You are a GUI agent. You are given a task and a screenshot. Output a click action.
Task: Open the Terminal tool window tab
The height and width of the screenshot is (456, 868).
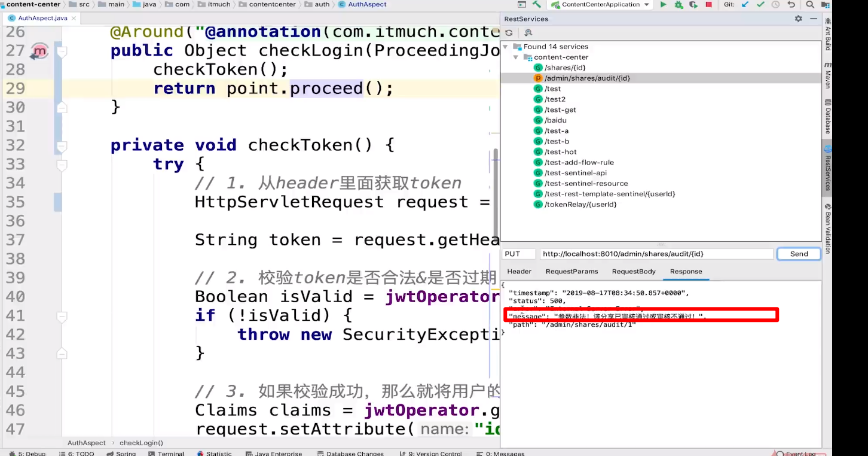click(167, 453)
